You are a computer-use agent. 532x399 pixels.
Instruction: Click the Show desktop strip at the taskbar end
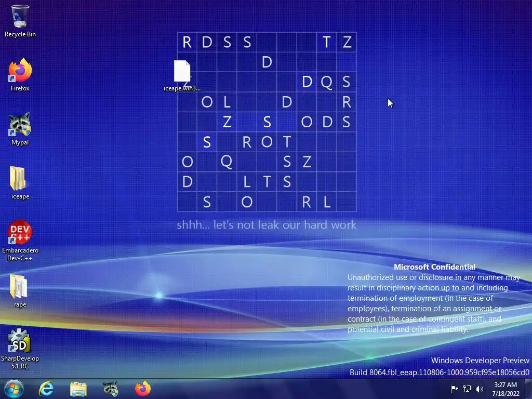pos(528,389)
